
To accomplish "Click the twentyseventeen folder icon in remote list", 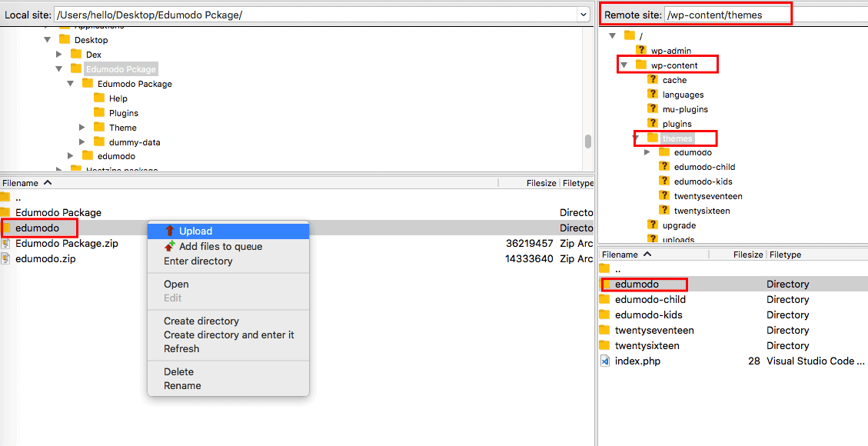I will tap(604, 330).
